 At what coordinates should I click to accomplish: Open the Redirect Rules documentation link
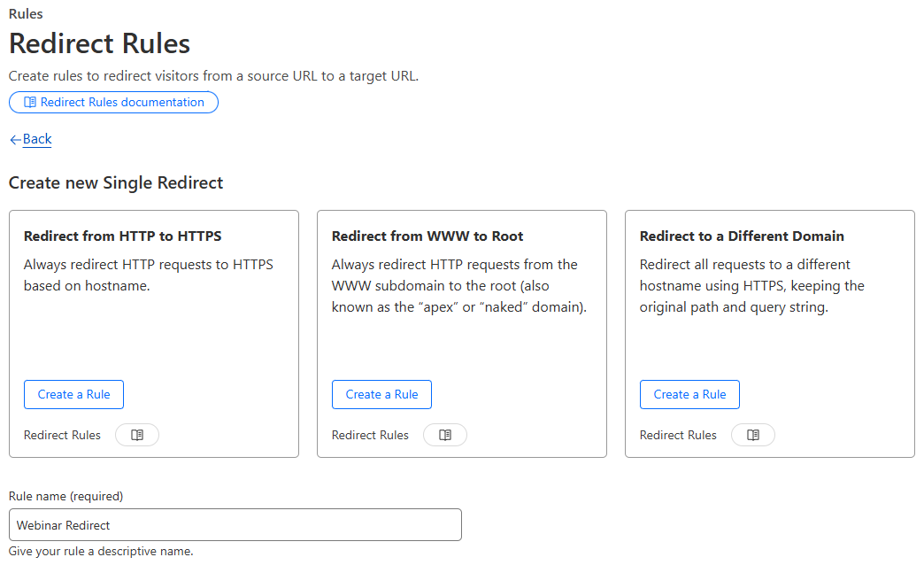113,103
